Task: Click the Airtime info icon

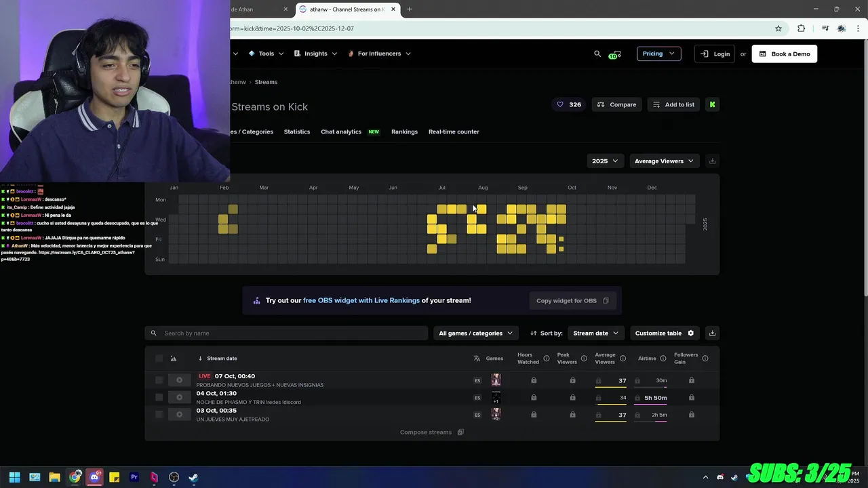Action: click(663, 358)
